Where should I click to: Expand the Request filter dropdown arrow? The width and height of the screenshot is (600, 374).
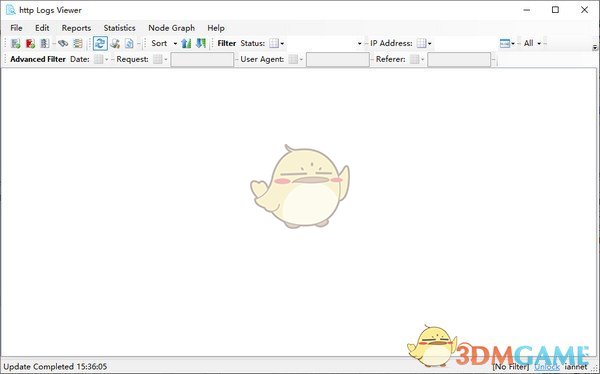point(166,60)
